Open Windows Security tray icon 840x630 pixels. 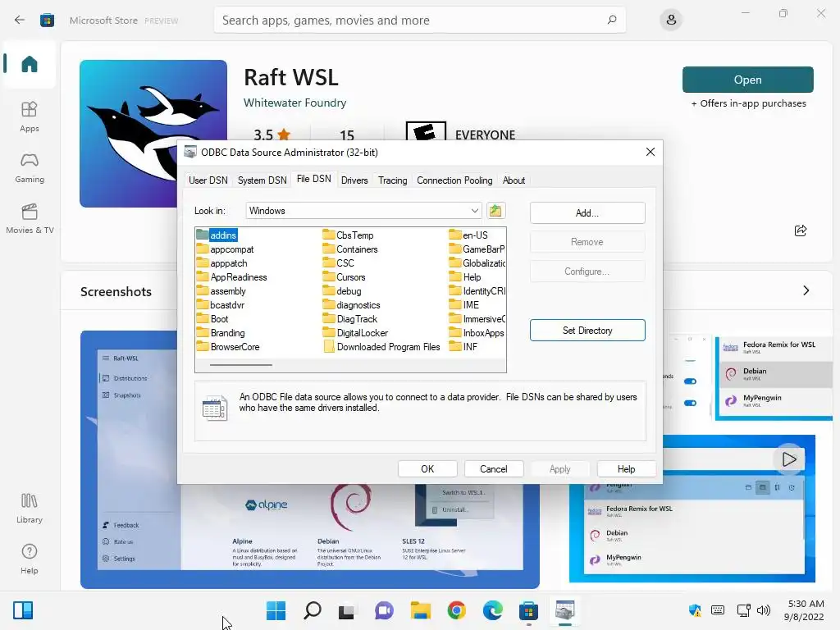click(x=695, y=610)
